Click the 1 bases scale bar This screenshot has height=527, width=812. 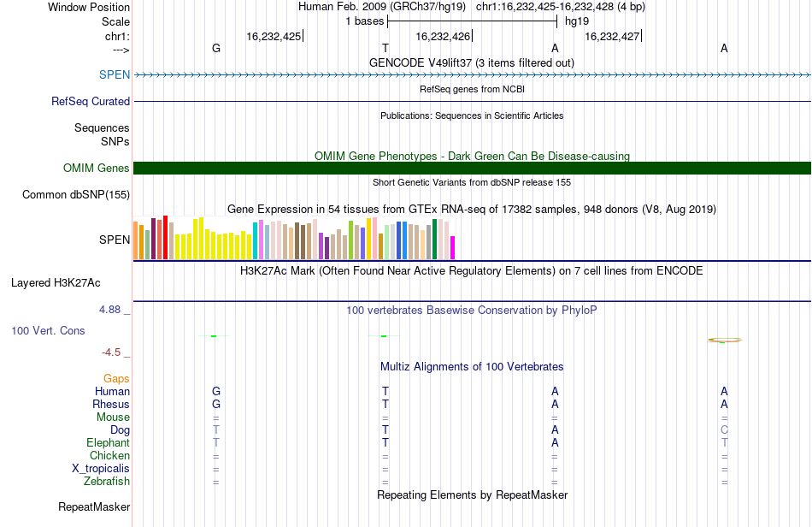(x=472, y=21)
